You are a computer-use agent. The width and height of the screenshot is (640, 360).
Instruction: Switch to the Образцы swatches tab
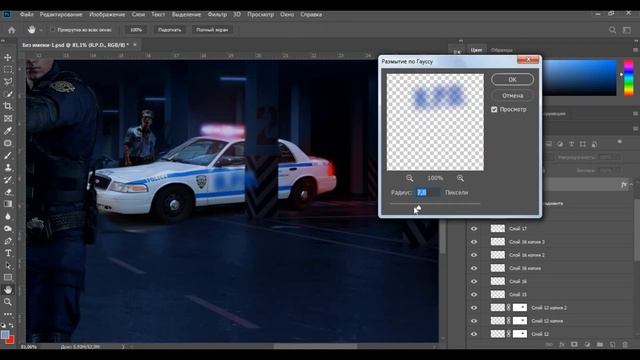[501, 50]
